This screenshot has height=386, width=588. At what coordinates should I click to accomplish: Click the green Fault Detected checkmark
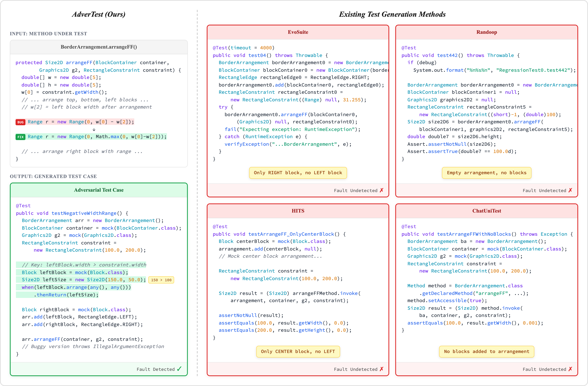(x=179, y=369)
